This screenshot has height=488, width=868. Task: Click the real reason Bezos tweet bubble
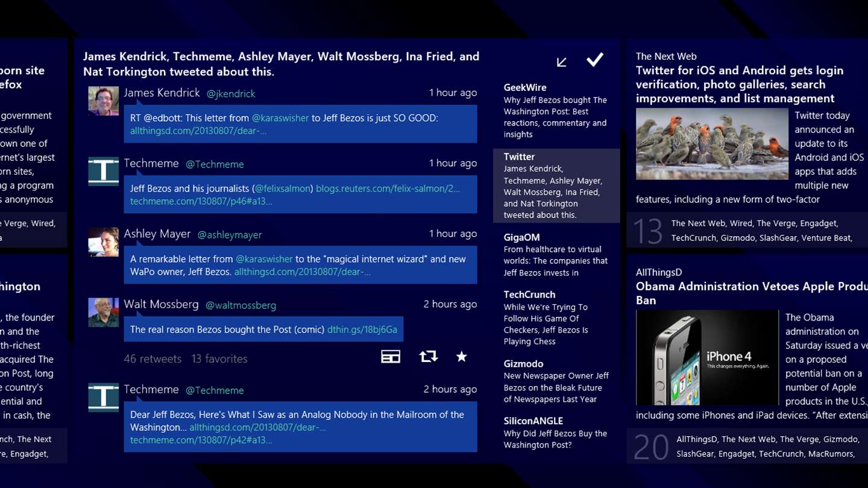pyautogui.click(x=263, y=330)
